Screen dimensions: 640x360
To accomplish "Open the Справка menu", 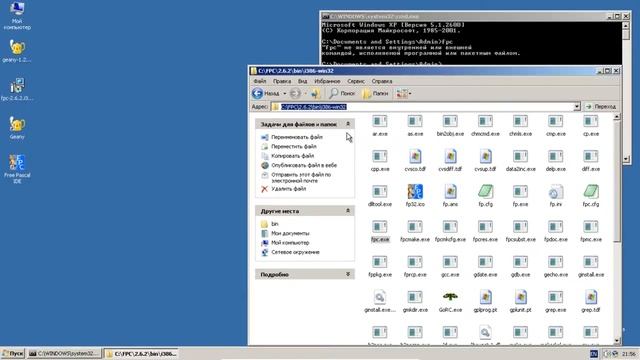I will click(x=382, y=81).
